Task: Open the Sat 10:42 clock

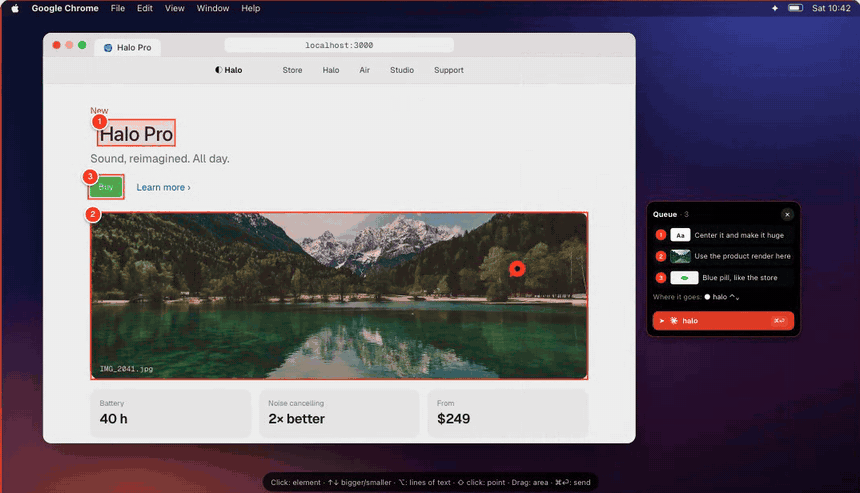Action: 831,8
